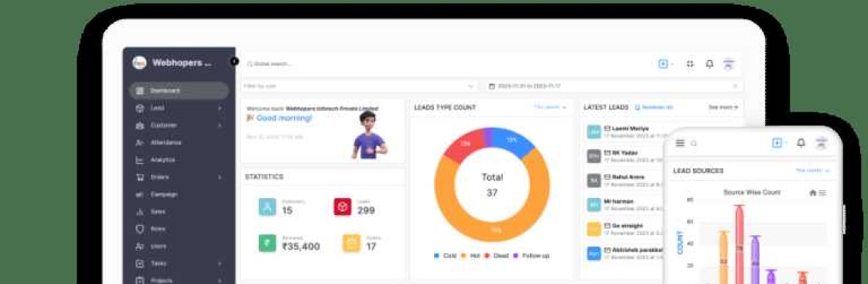Open the date range picker field
The width and height of the screenshot is (868, 284).
[613, 86]
